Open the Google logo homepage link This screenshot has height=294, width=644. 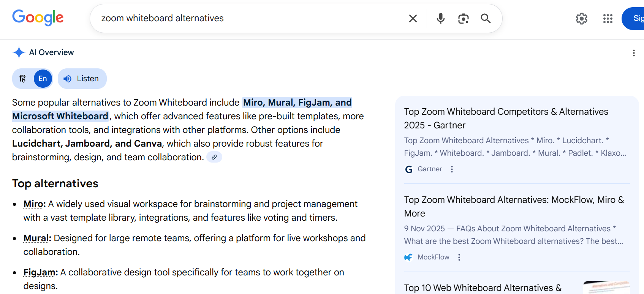pyautogui.click(x=38, y=18)
